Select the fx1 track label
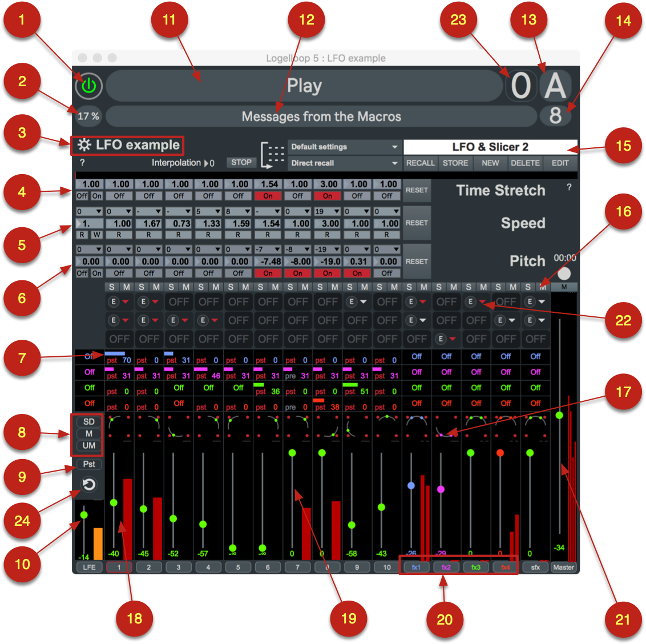This screenshot has width=646, height=644. 417,567
